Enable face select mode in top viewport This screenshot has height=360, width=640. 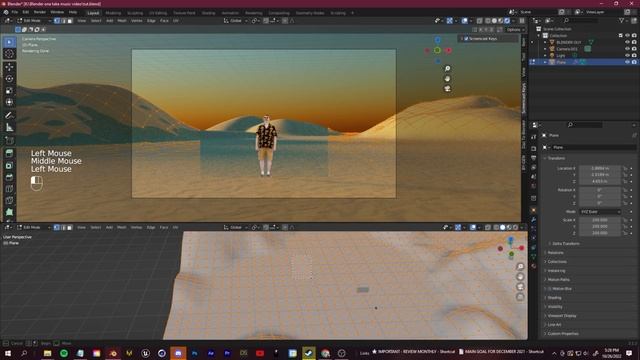69,20
